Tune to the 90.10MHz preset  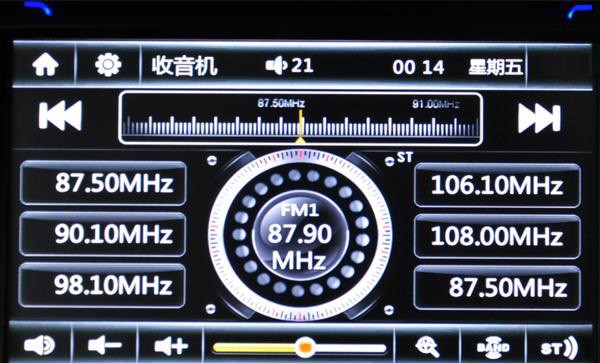click(x=103, y=234)
